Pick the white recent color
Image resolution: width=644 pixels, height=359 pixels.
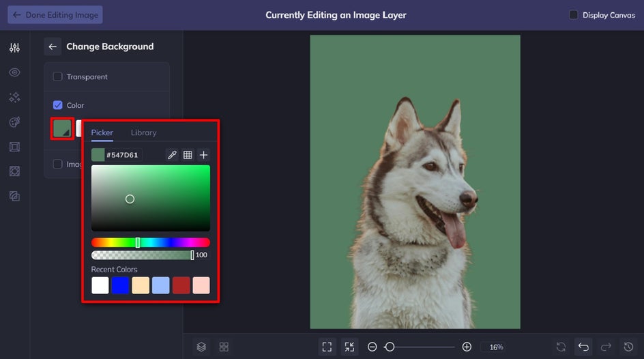[x=100, y=285]
